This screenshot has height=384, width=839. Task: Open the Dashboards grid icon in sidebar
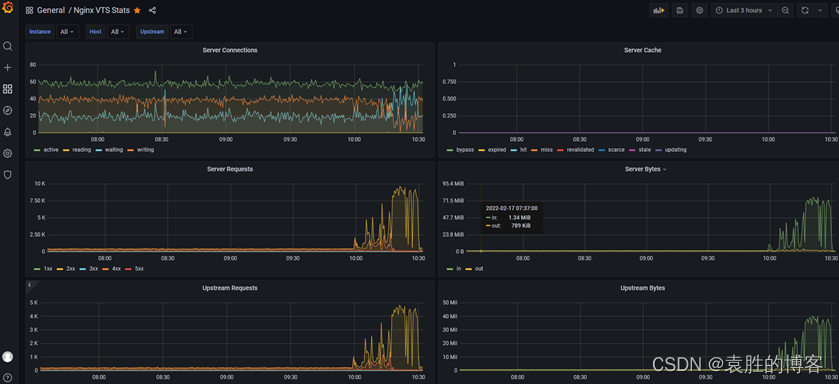pyautogui.click(x=7, y=89)
